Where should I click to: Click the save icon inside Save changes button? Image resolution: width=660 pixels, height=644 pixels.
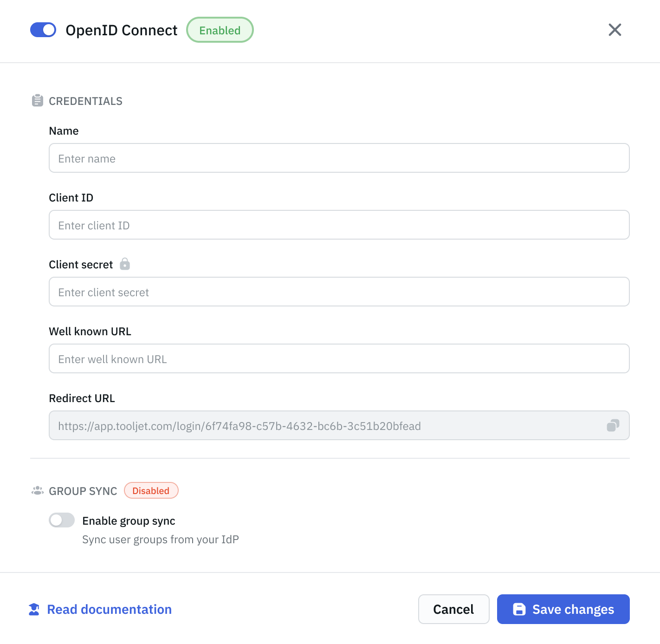pos(519,609)
